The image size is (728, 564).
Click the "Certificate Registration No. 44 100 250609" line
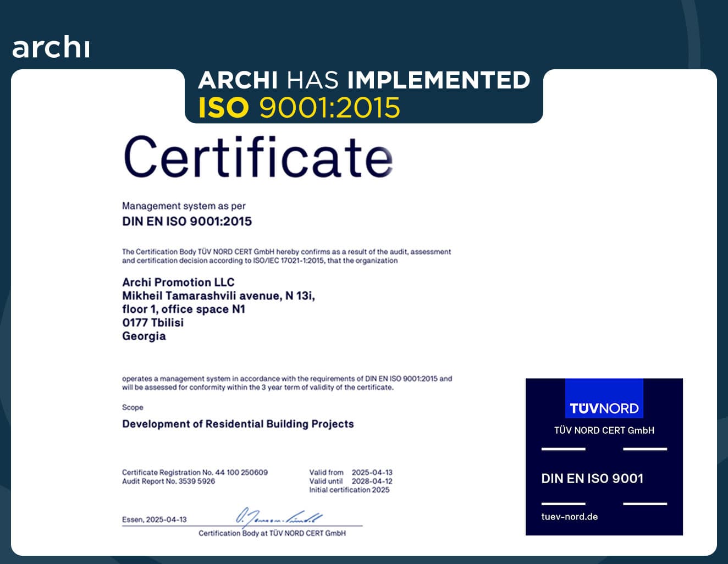pos(195,472)
